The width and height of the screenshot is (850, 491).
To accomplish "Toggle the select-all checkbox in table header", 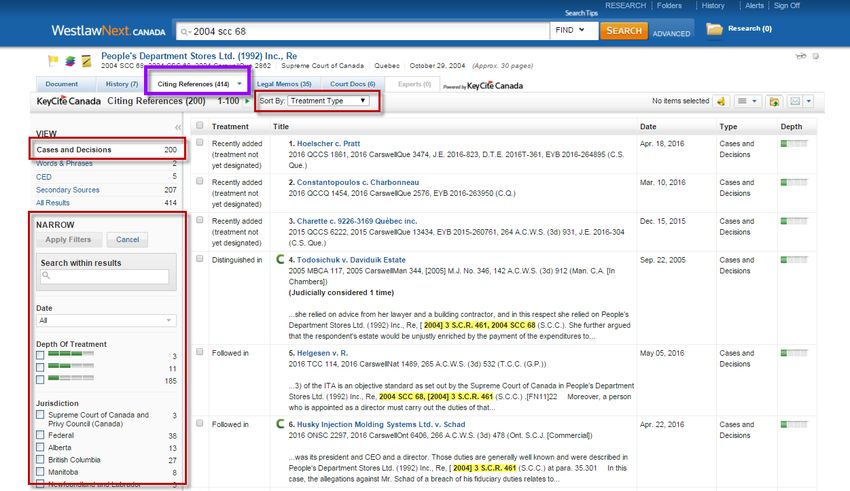I will click(199, 126).
